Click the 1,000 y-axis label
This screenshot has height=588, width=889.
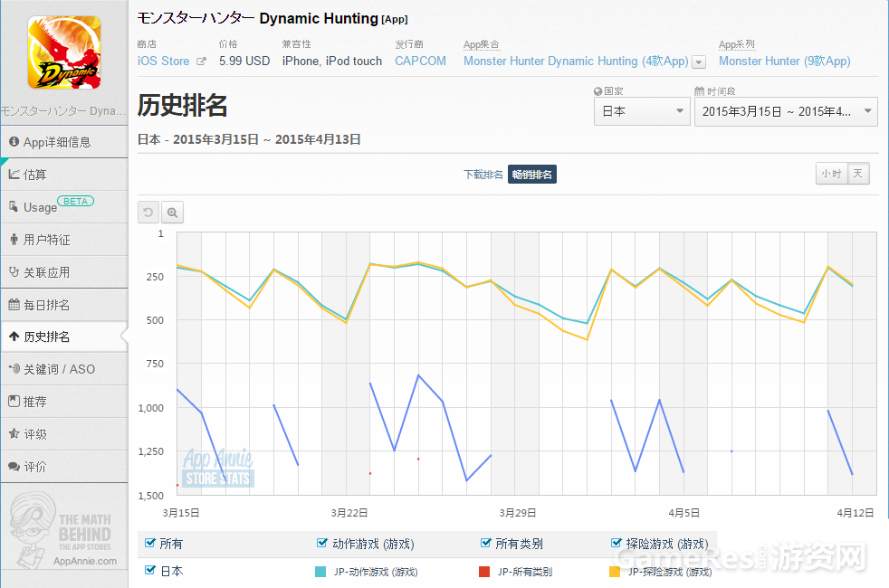[151, 408]
